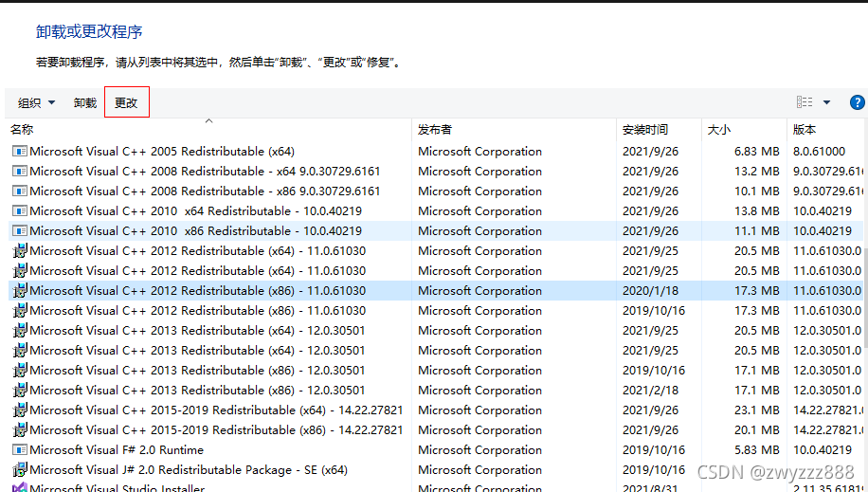The image size is (868, 492).
Task: Sort by the 大小 column header
Action: click(x=719, y=130)
